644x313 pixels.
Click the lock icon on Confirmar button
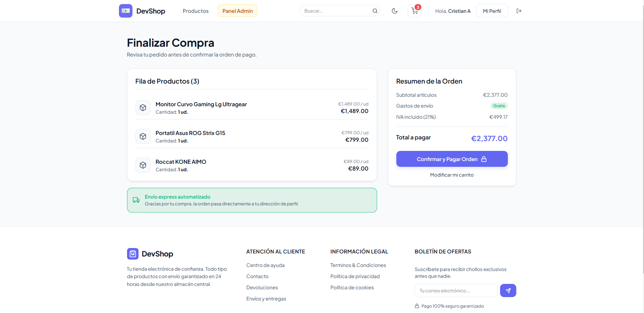coord(484,159)
